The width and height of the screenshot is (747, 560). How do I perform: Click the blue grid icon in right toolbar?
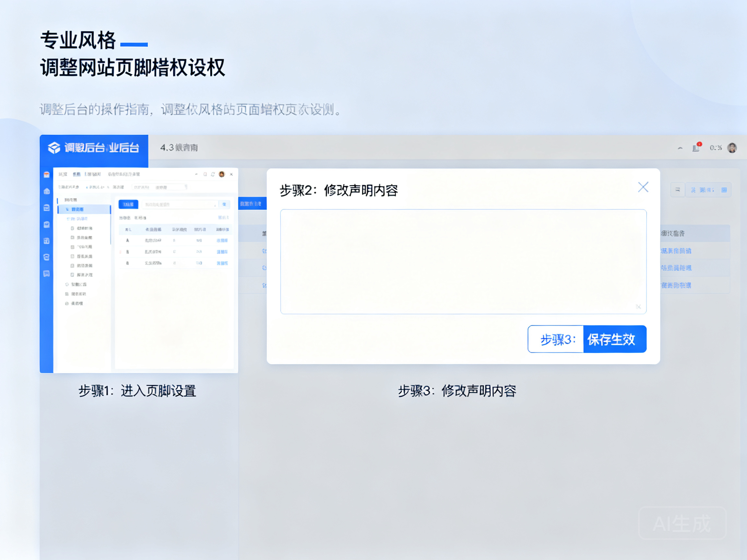(x=724, y=190)
